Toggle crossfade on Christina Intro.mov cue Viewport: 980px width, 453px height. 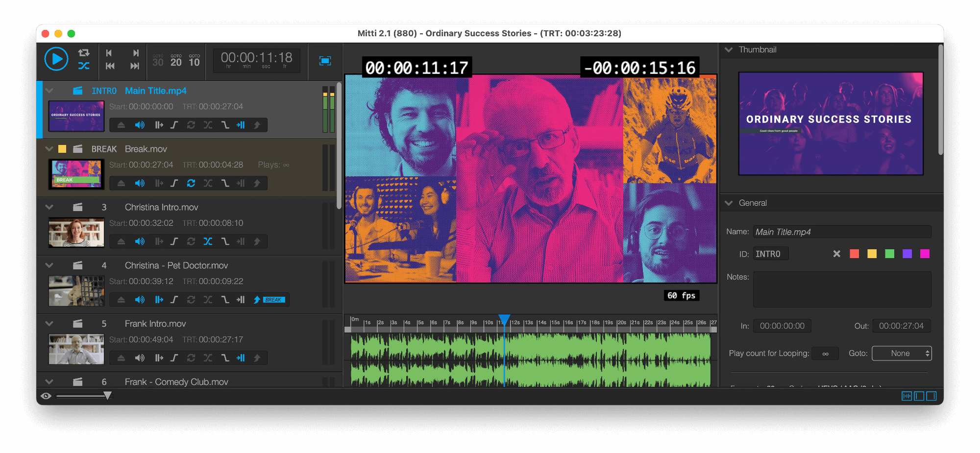pyautogui.click(x=208, y=241)
